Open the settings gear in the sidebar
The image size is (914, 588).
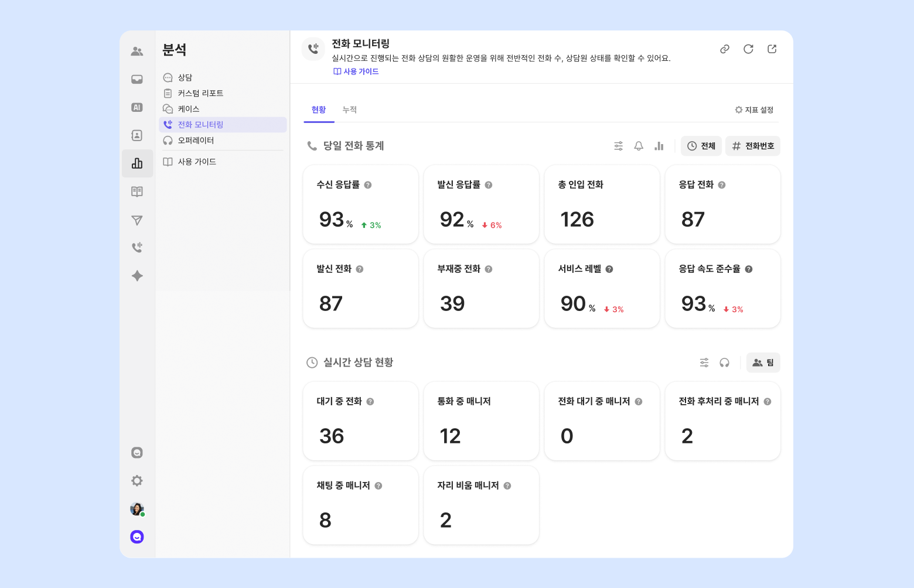(137, 481)
